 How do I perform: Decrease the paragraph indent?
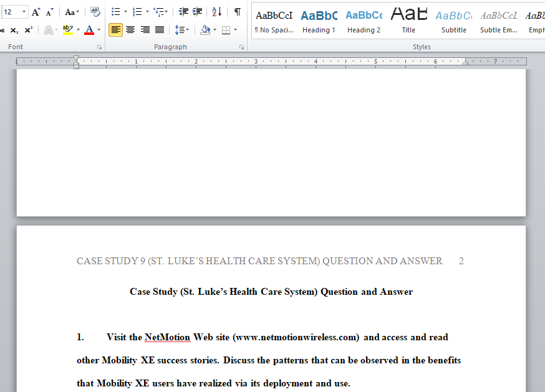tap(183, 12)
